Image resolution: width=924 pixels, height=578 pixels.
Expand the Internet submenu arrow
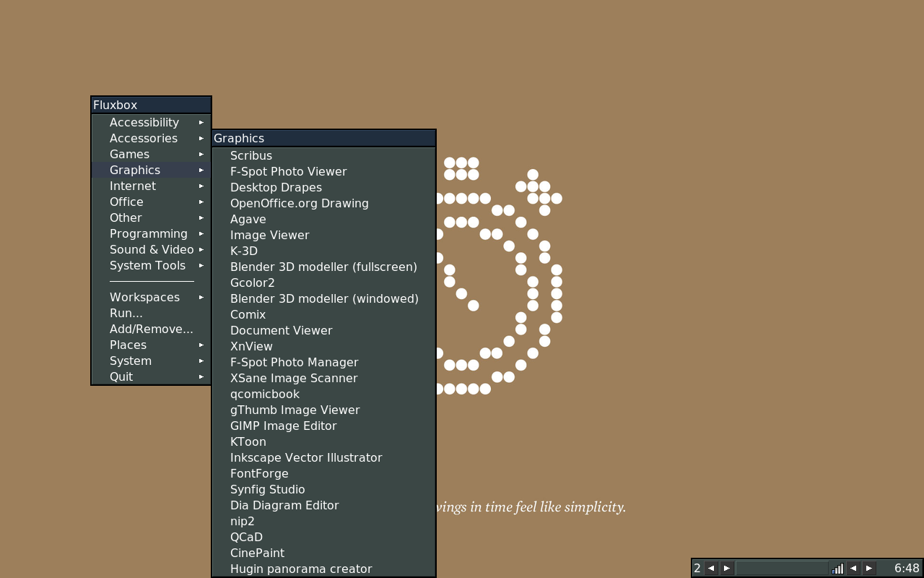[201, 186]
